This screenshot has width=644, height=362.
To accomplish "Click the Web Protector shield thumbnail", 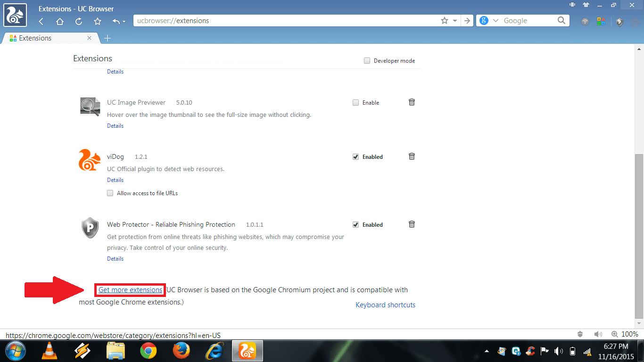I will click(90, 228).
